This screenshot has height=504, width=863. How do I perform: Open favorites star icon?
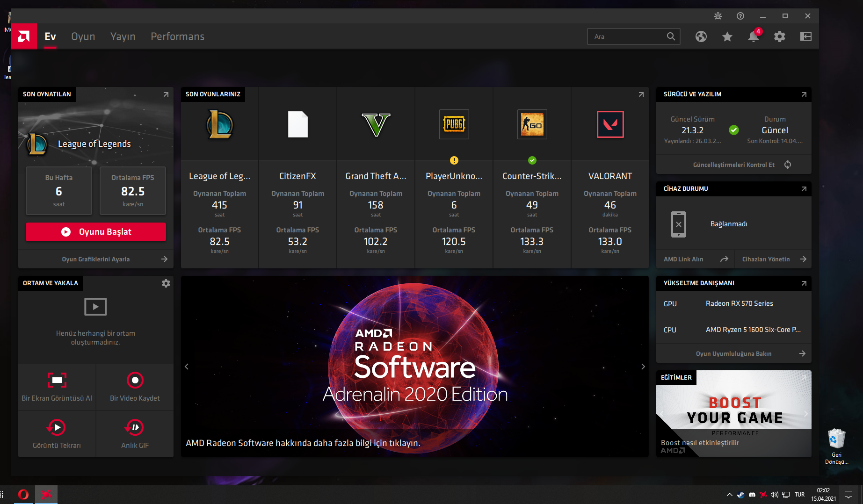(727, 36)
